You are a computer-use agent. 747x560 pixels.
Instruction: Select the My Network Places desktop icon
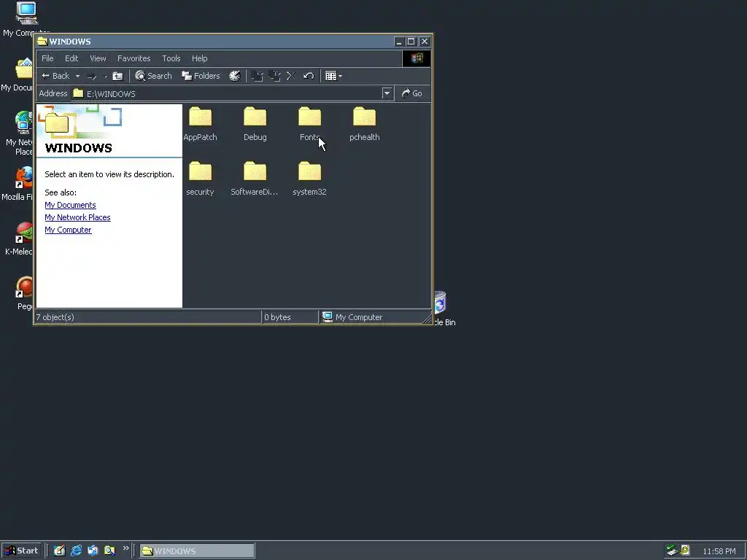point(18,133)
